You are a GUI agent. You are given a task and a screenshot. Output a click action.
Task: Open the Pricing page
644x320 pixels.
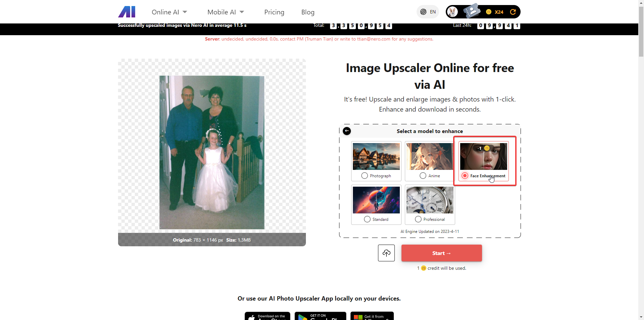tap(274, 12)
